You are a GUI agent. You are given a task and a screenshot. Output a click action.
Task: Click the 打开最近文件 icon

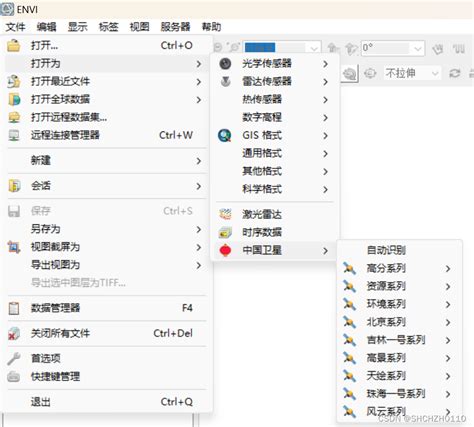pos(14,81)
